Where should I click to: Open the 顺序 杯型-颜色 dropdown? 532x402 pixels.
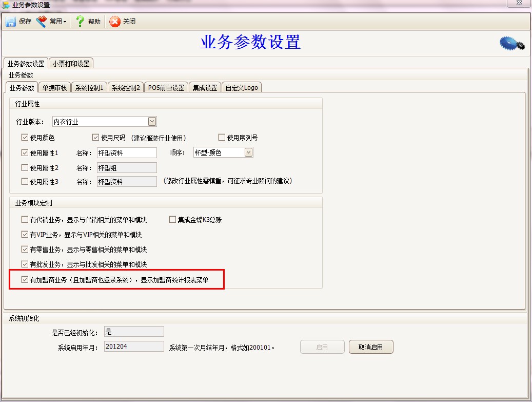(x=248, y=152)
